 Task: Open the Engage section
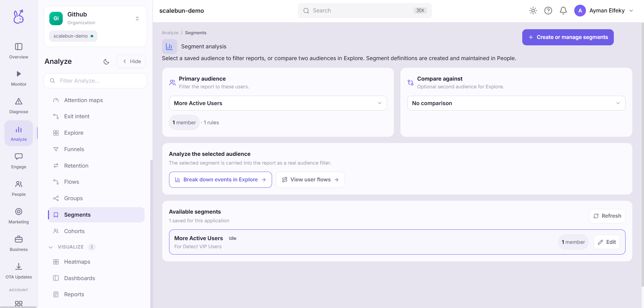pos(19,161)
